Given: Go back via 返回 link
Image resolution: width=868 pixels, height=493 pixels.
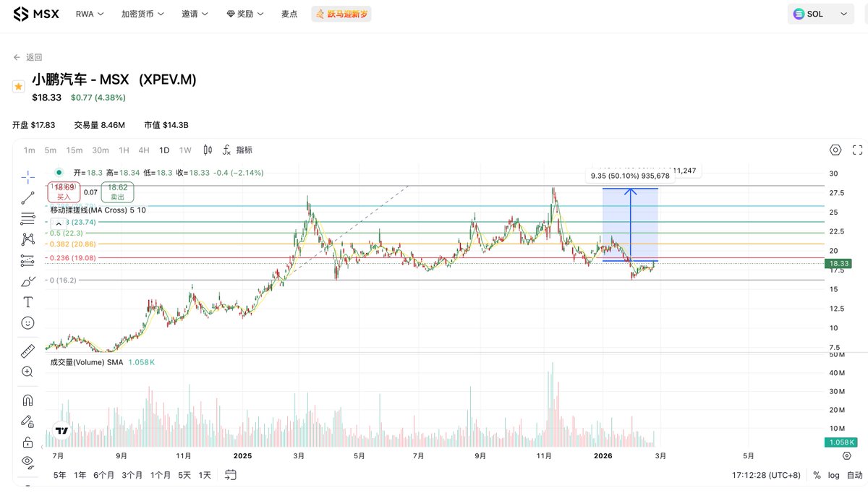Looking at the screenshot, I should pyautogui.click(x=27, y=57).
